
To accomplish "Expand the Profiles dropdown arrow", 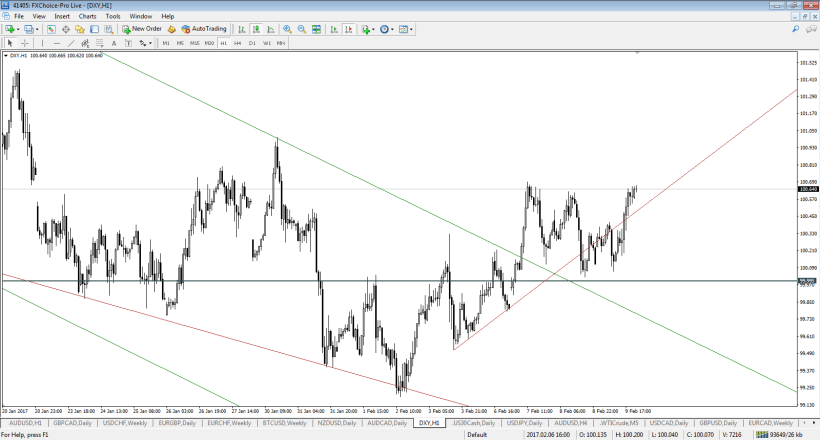I will [37, 29].
